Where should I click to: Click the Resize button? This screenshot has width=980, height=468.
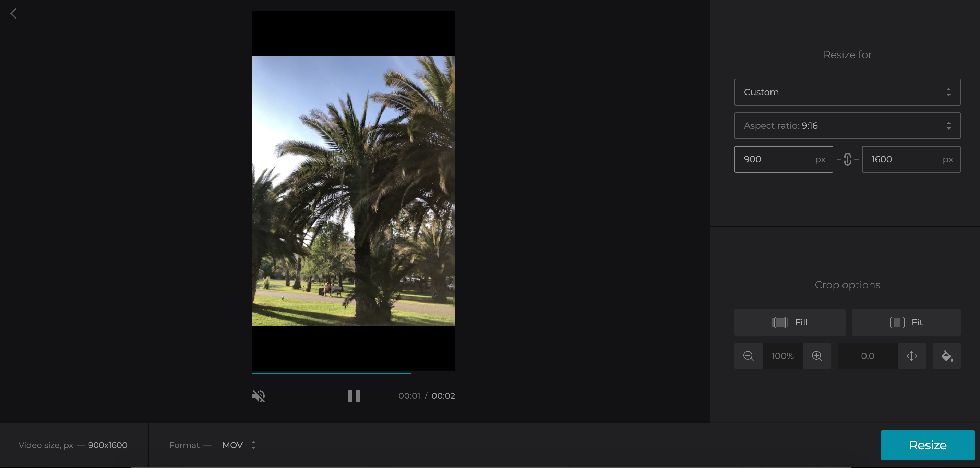(927, 445)
